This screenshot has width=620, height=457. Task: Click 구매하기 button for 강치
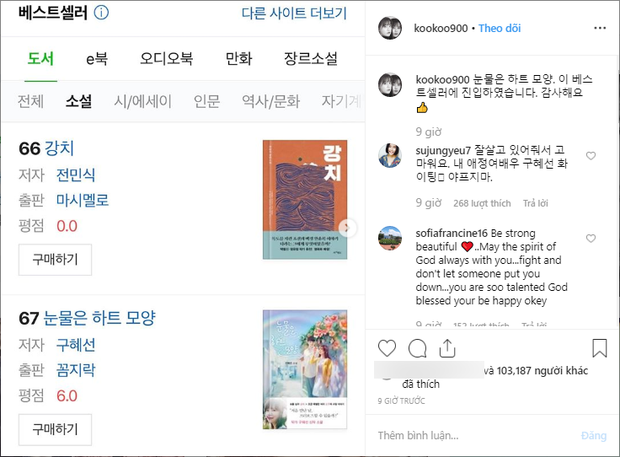pos(55,259)
